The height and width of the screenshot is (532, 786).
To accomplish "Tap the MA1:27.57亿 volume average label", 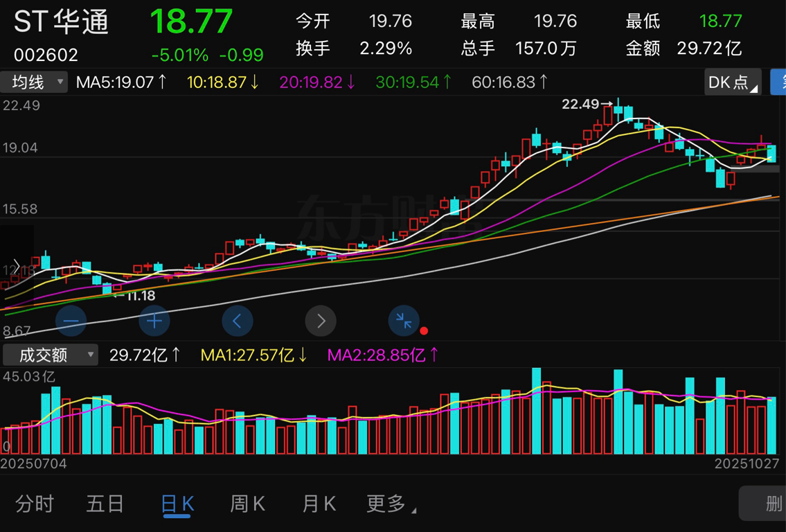I will (254, 355).
